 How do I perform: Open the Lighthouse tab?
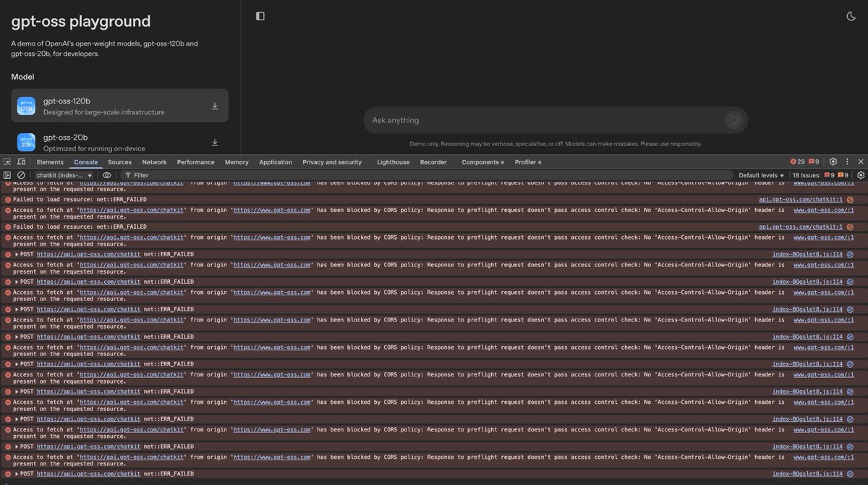[x=393, y=162]
